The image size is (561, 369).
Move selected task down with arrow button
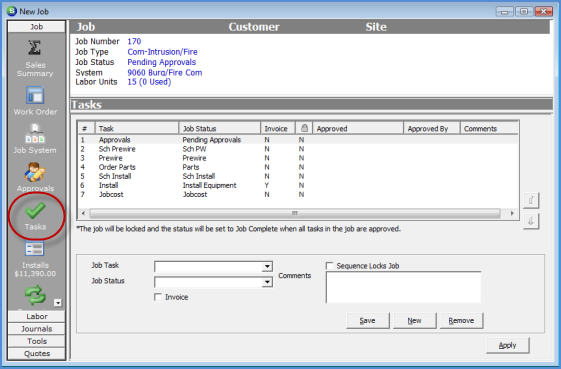(x=531, y=221)
